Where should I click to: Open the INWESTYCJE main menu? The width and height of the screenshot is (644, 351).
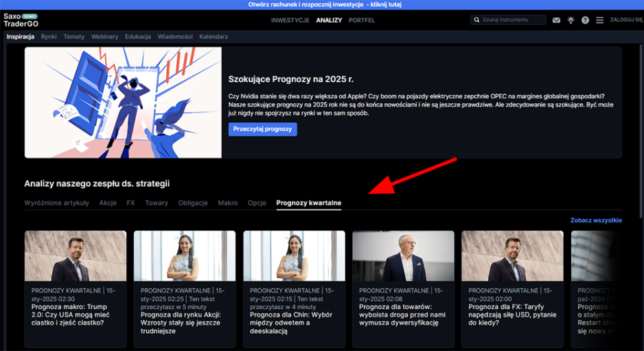[290, 21]
